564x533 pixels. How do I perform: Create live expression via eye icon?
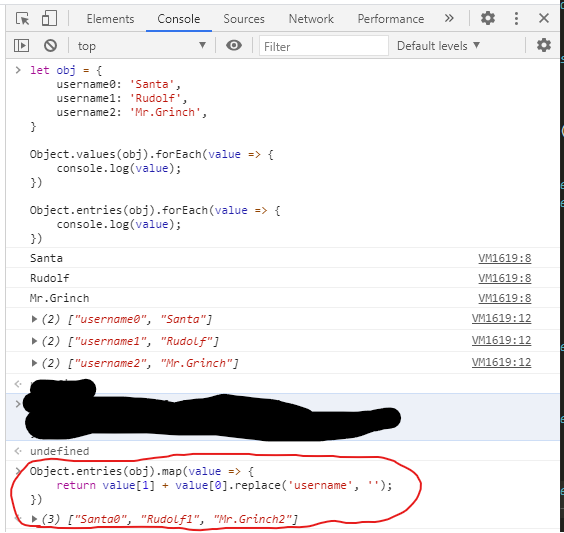[234, 45]
